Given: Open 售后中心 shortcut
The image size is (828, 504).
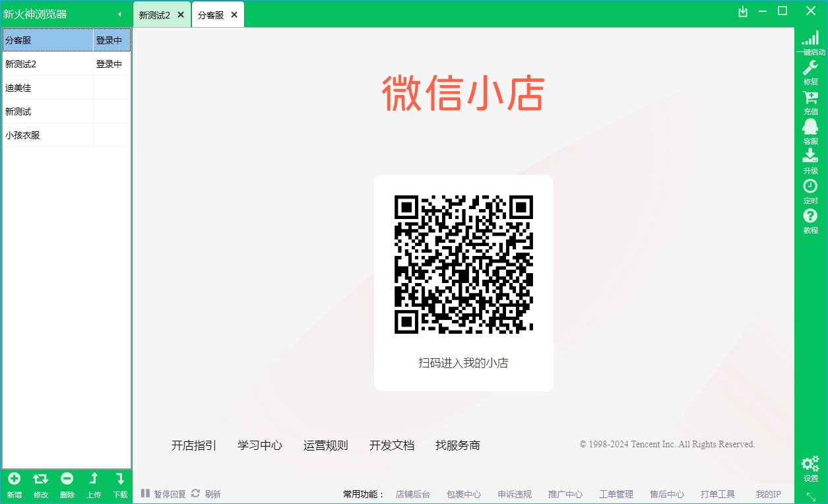Looking at the screenshot, I should click(x=667, y=494).
